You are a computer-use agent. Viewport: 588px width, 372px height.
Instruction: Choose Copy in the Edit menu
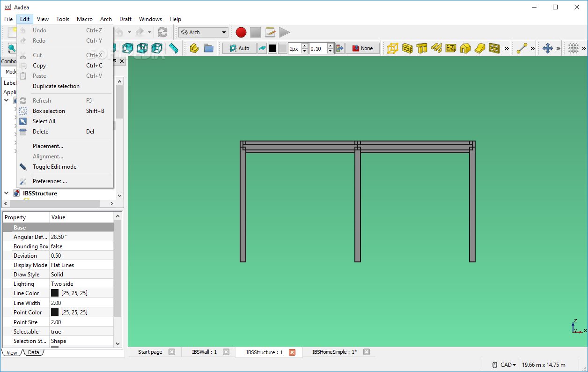point(65,66)
